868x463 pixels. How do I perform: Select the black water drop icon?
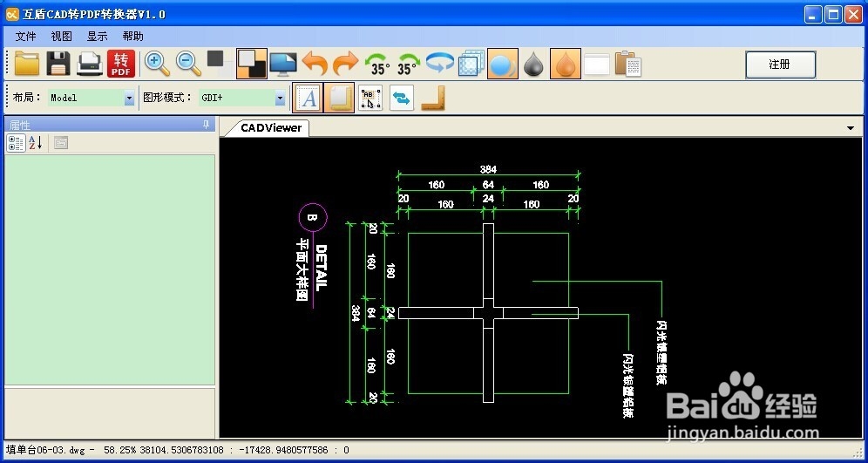[533, 65]
